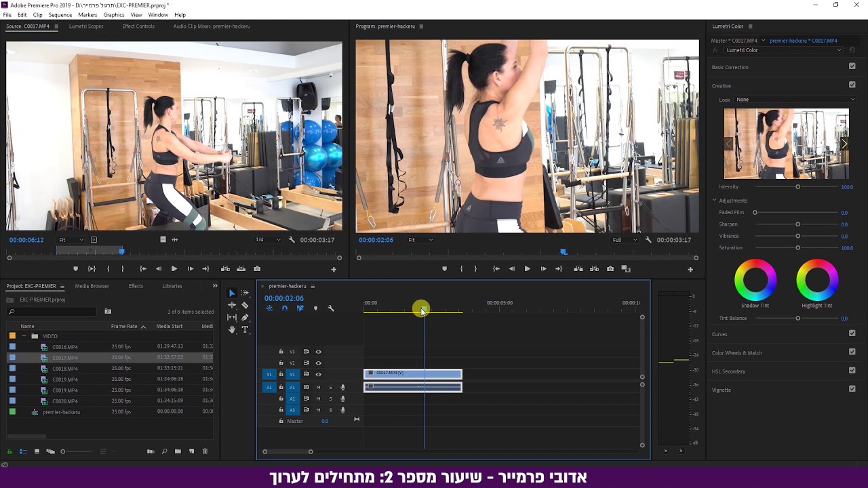Screen dimensions: 868x488
Task: Toggle Linked Selection in timeline
Action: [x=300, y=308]
